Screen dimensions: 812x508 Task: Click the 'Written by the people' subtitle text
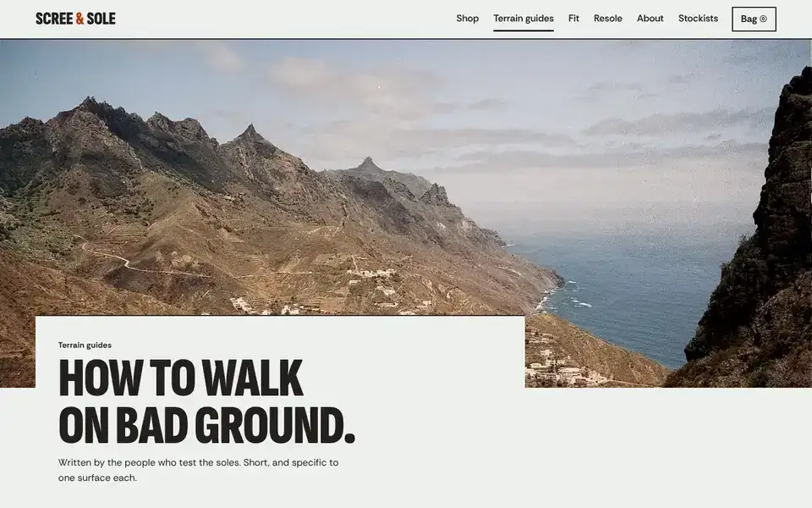tap(198, 470)
